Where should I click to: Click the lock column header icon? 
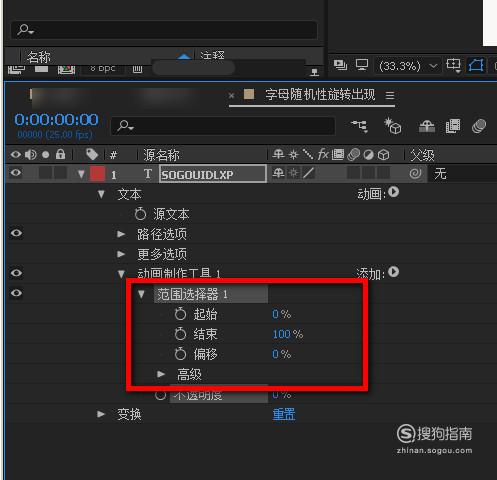(x=60, y=154)
